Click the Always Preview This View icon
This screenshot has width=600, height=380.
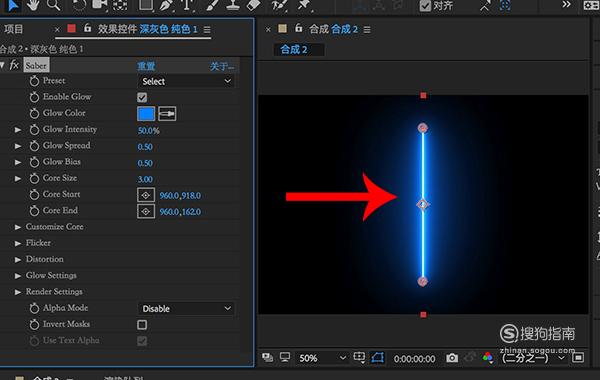click(x=267, y=358)
